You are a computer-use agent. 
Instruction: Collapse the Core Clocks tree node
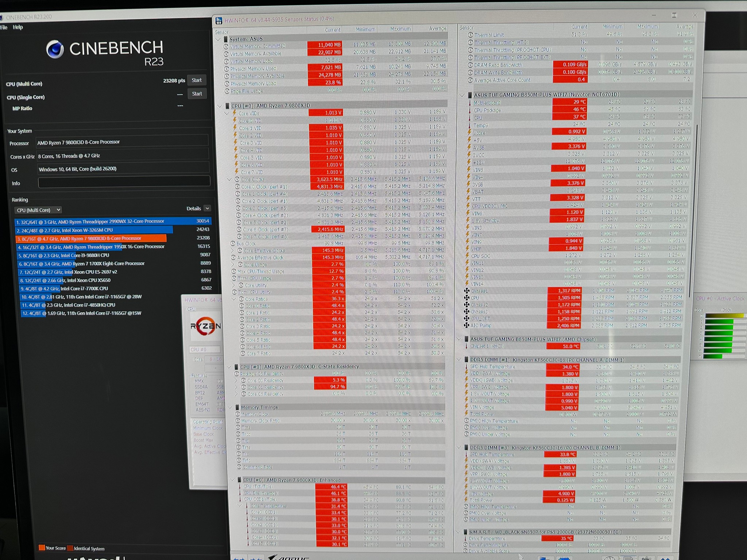[x=229, y=179]
